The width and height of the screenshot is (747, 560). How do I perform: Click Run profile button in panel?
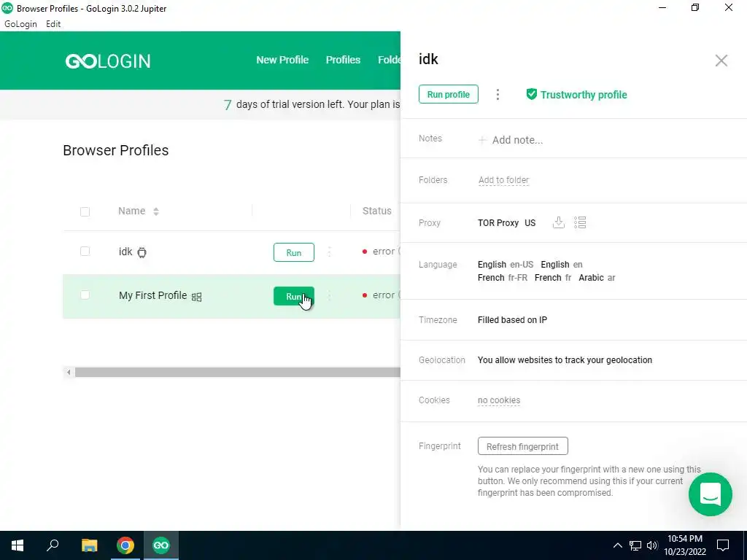coord(449,94)
